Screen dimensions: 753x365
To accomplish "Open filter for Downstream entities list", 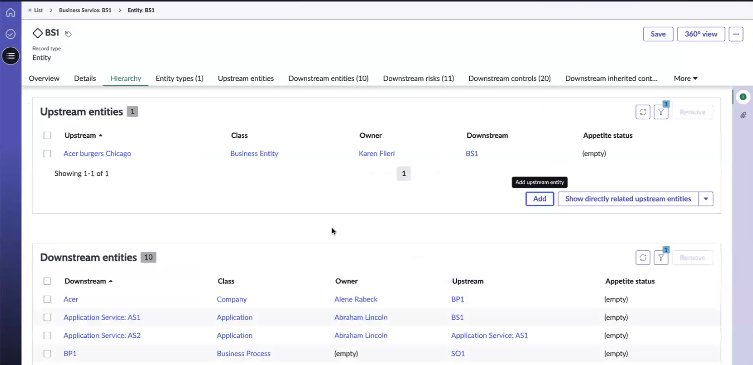I will [661, 257].
